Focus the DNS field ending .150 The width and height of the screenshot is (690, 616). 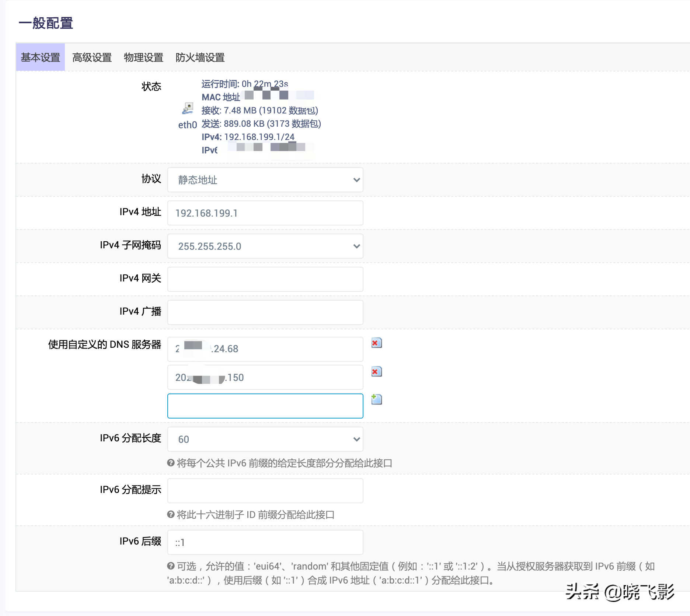point(265,377)
